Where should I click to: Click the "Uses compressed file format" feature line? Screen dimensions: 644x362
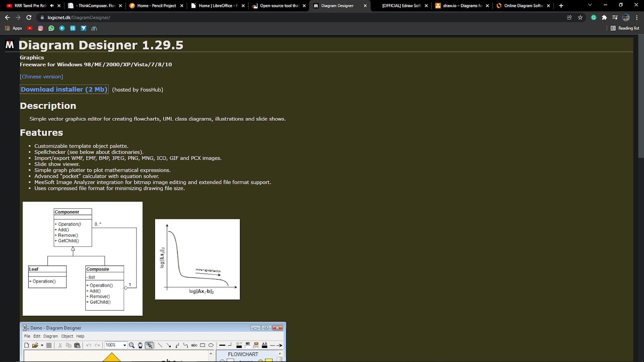[x=110, y=188]
